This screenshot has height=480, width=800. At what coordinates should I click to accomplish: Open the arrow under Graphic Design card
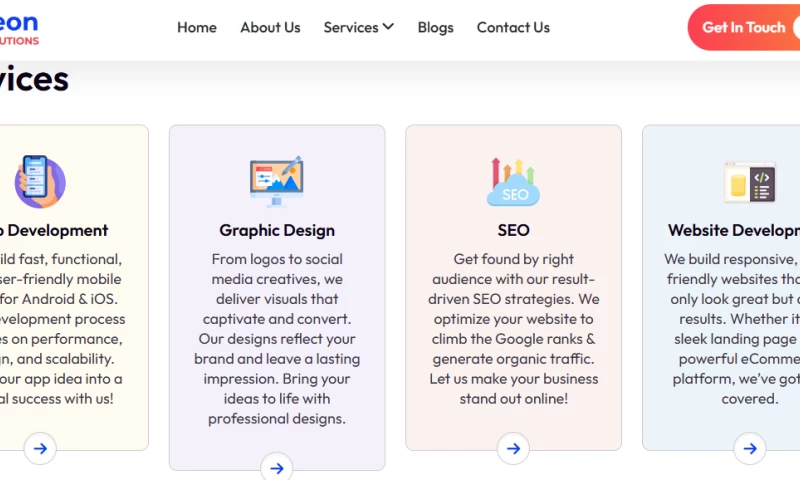pos(276,466)
